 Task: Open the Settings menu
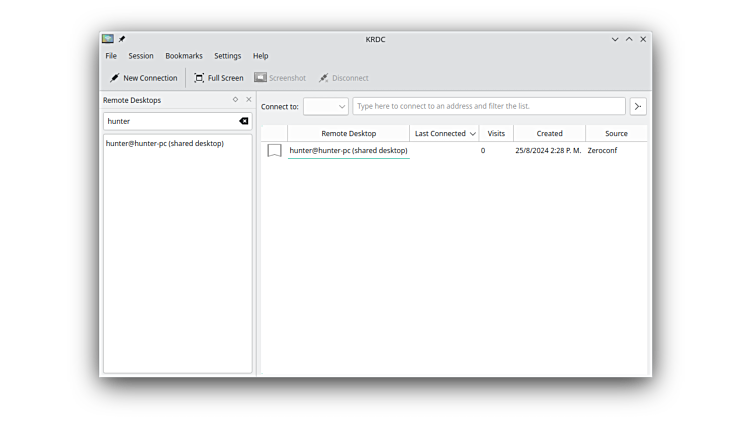pyautogui.click(x=227, y=56)
